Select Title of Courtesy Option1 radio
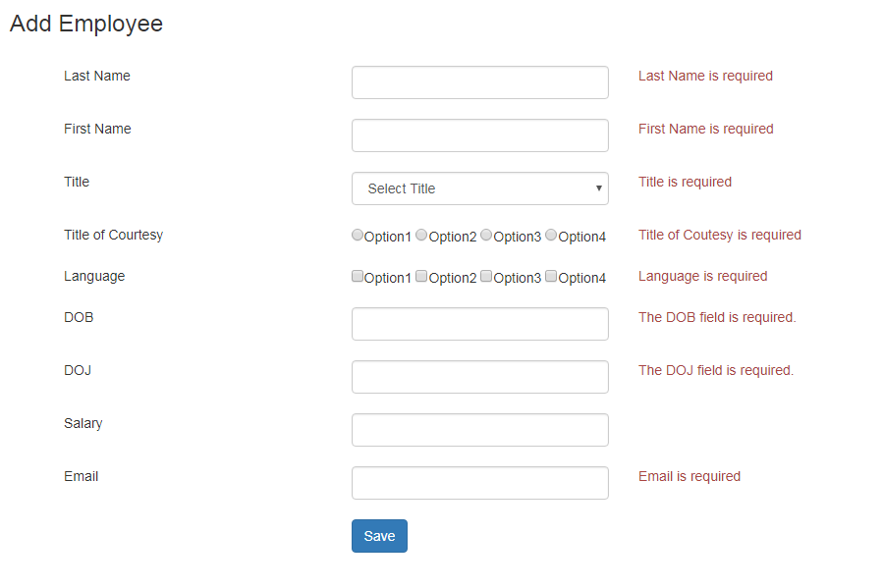 (x=358, y=236)
